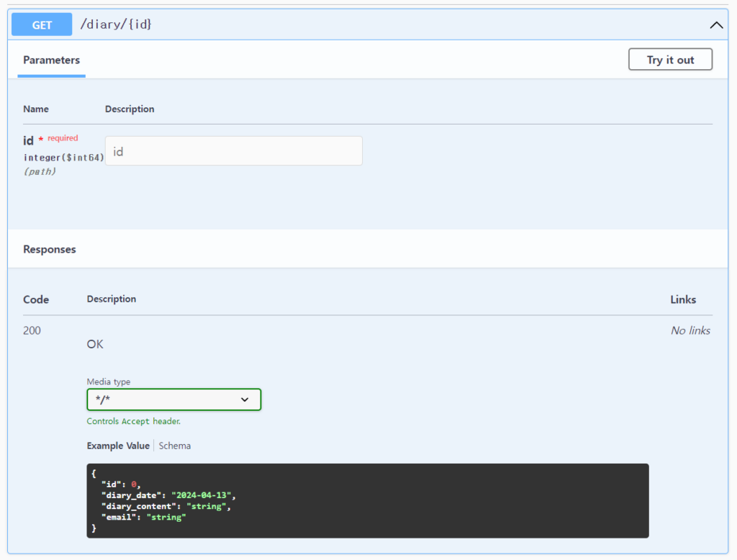This screenshot has width=737, height=560.
Task: Focus the id parameter input field
Action: (234, 151)
